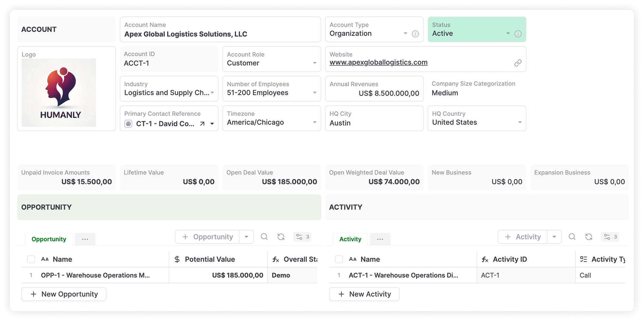
Task: Search activities with the magnifier icon
Action: point(572,237)
